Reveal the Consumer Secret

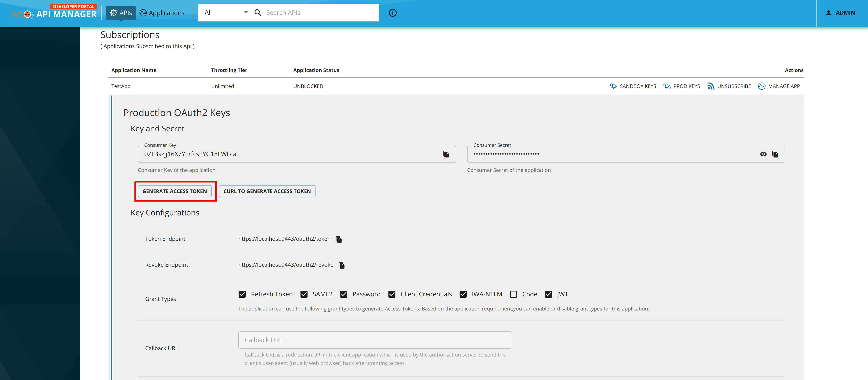point(763,154)
